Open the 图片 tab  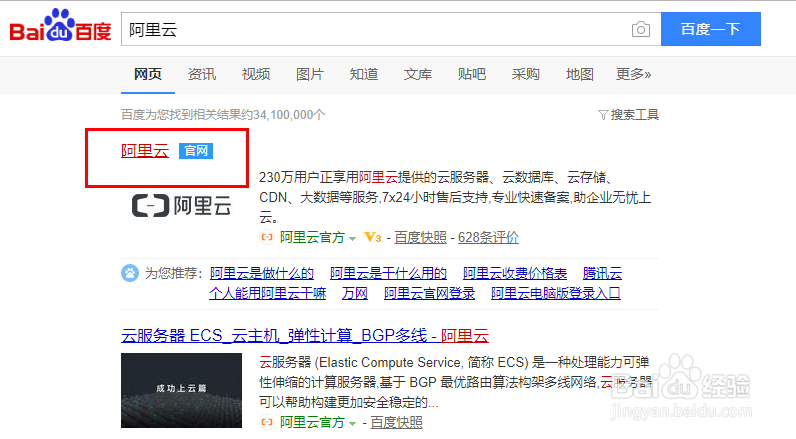coord(310,74)
